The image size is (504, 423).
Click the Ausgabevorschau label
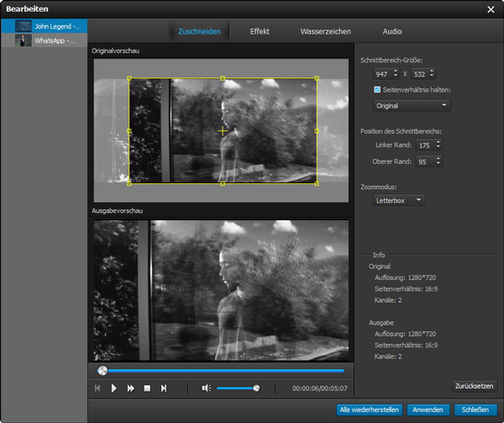pyautogui.click(x=118, y=211)
